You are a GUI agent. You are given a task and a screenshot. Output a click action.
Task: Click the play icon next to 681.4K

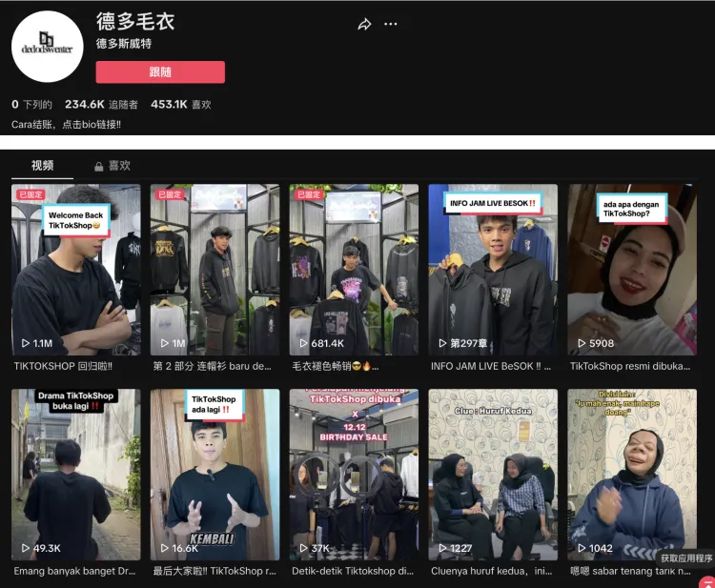coord(304,343)
